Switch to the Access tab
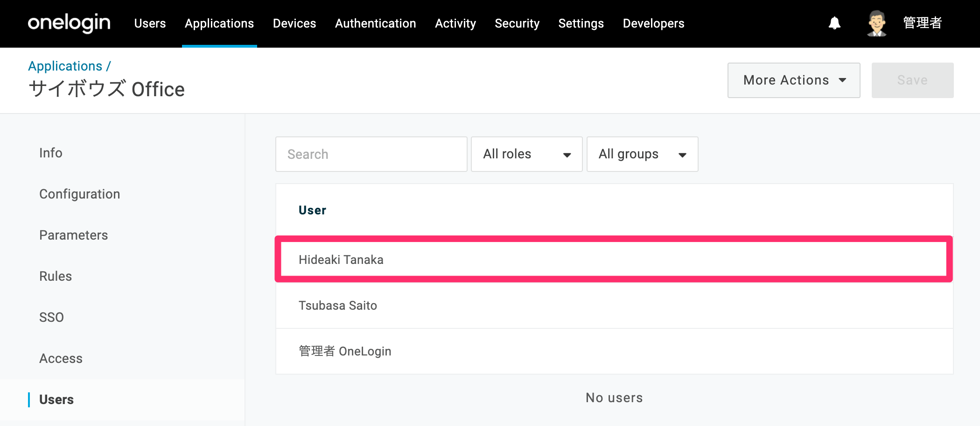 pos(61,358)
